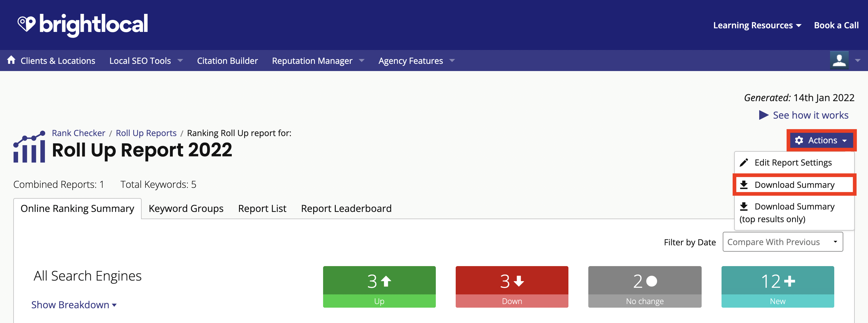Click the user avatar icon
This screenshot has width=868, height=323.
click(x=839, y=60)
